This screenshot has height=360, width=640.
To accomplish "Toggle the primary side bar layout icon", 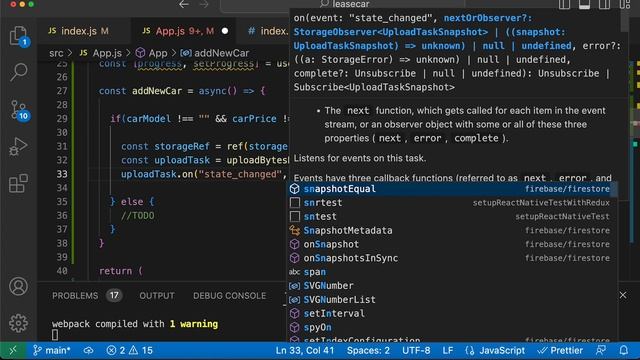I will pos(564,4).
